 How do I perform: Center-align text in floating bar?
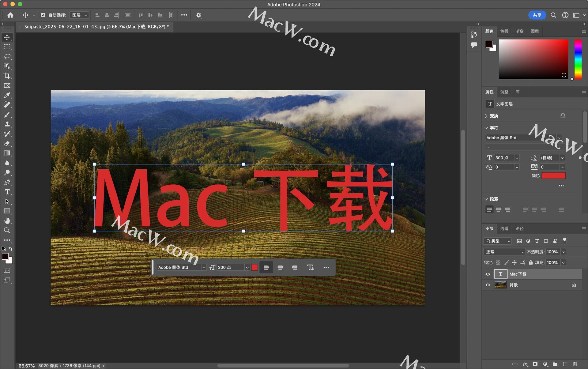point(280,267)
